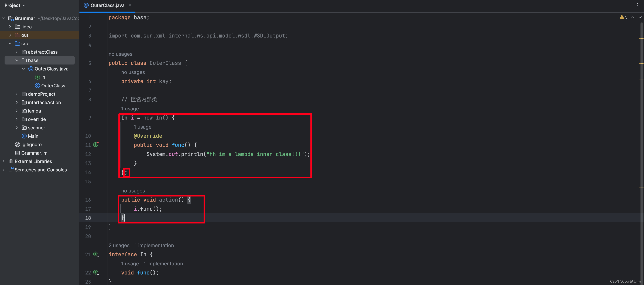Open the editor tab options menu
644x285 pixels.
pyautogui.click(x=638, y=5)
